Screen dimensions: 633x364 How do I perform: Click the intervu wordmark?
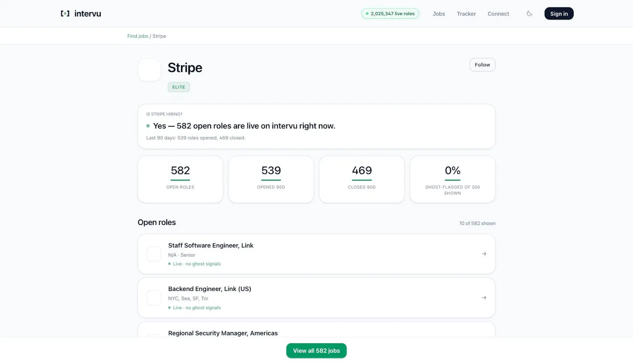88,13
